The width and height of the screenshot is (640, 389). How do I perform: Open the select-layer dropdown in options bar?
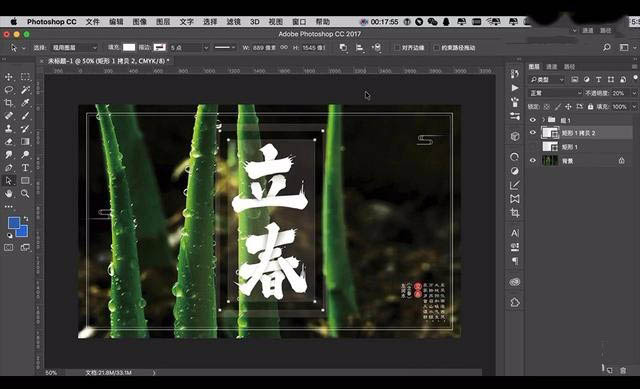click(74, 48)
